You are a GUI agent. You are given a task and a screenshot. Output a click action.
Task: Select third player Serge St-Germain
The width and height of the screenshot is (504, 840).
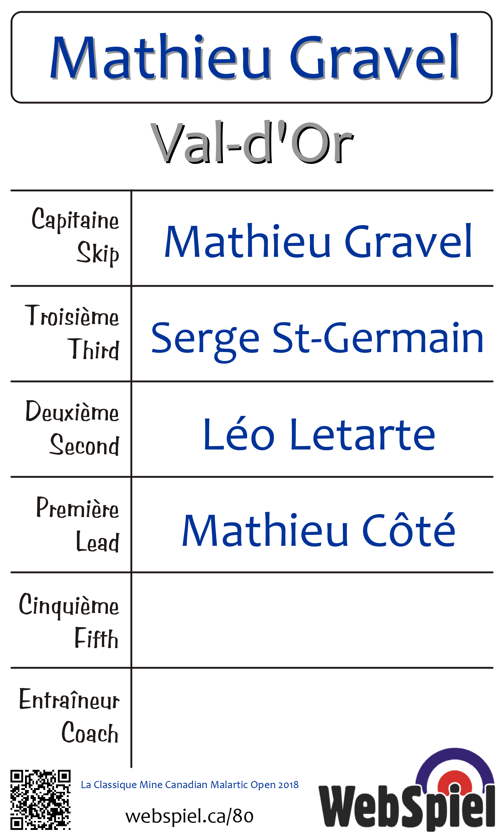(x=317, y=337)
